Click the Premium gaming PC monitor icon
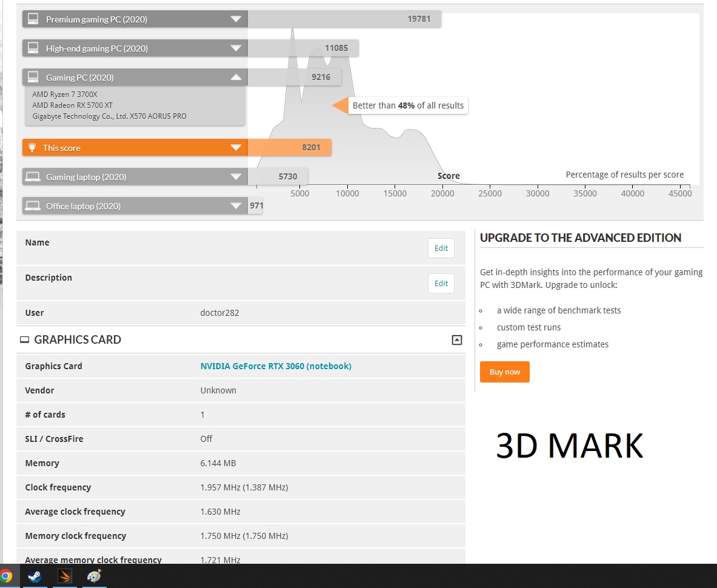 tap(33, 19)
